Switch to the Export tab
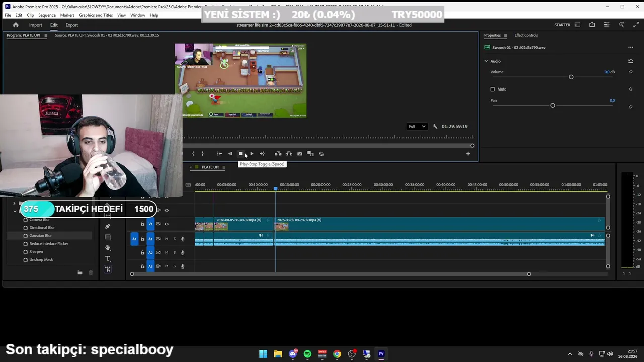This screenshot has height=362, width=644. tap(72, 25)
